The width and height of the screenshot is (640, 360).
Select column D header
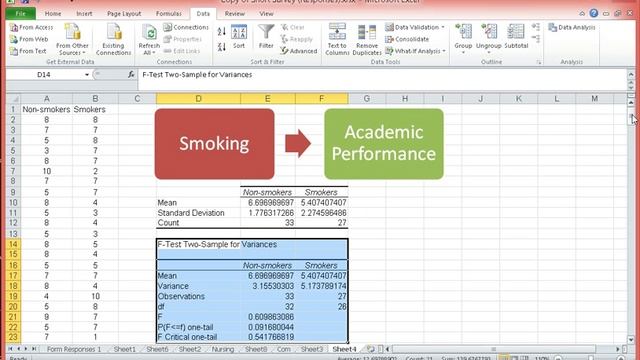(198, 99)
